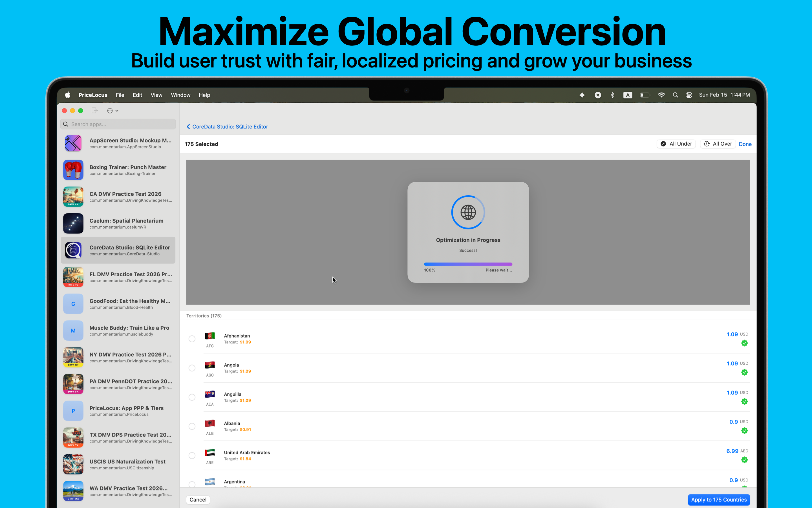
Task: Open the File menu
Action: click(120, 95)
